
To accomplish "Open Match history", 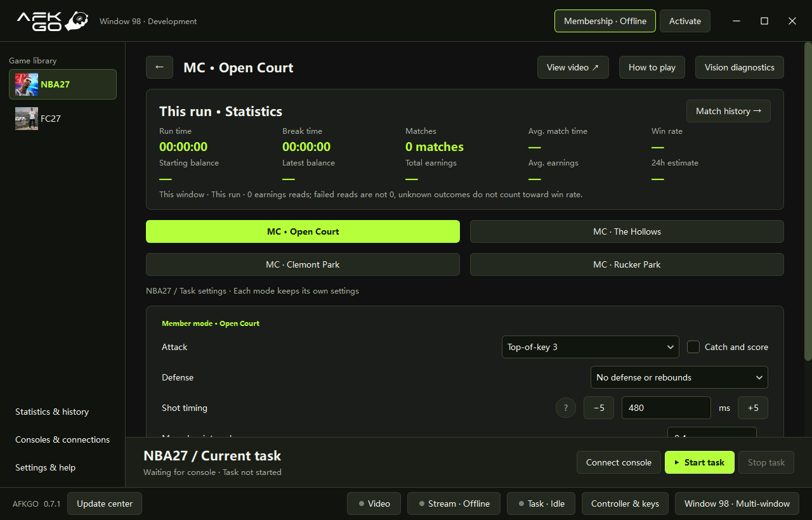I will tap(728, 111).
